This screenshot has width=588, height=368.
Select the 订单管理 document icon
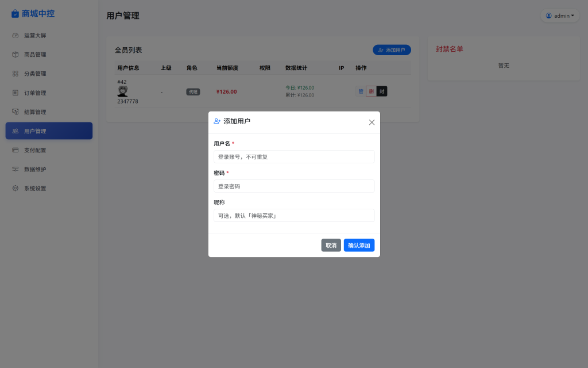(x=15, y=92)
